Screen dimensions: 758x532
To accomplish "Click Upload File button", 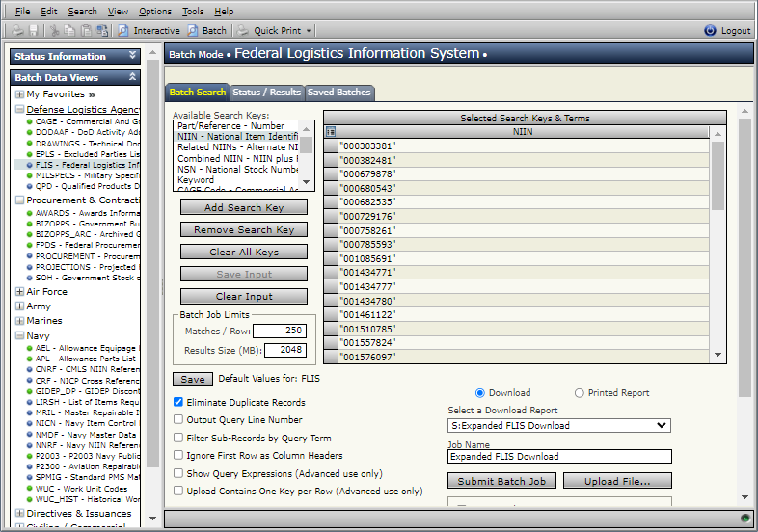I will (617, 481).
